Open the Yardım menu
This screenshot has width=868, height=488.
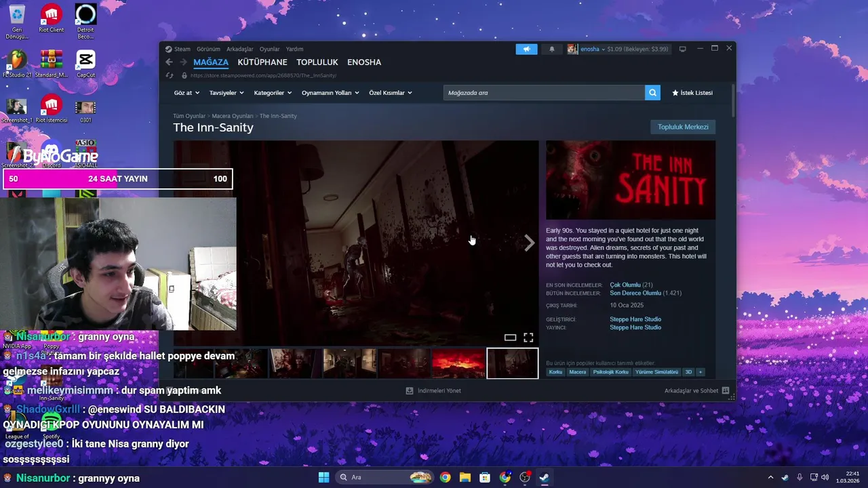[294, 49]
